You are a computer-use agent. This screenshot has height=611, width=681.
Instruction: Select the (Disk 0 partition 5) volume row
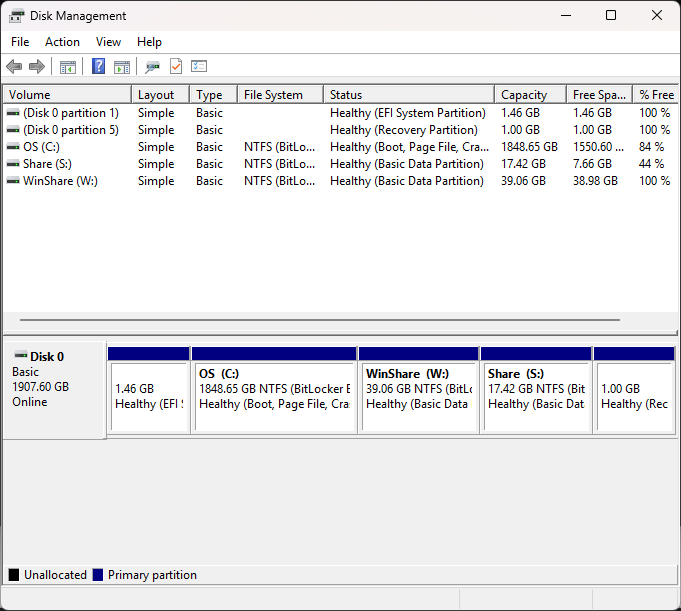click(340, 130)
